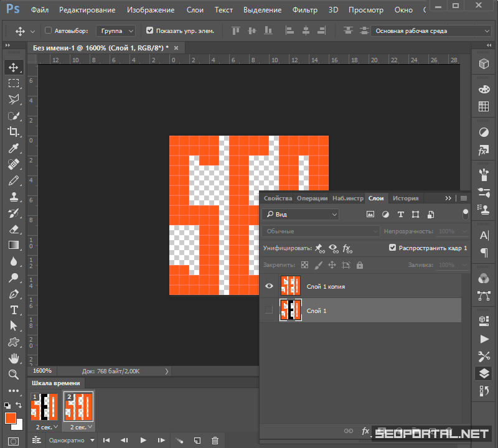Select the Eraser tool
This screenshot has width=498, height=448.
[13, 229]
